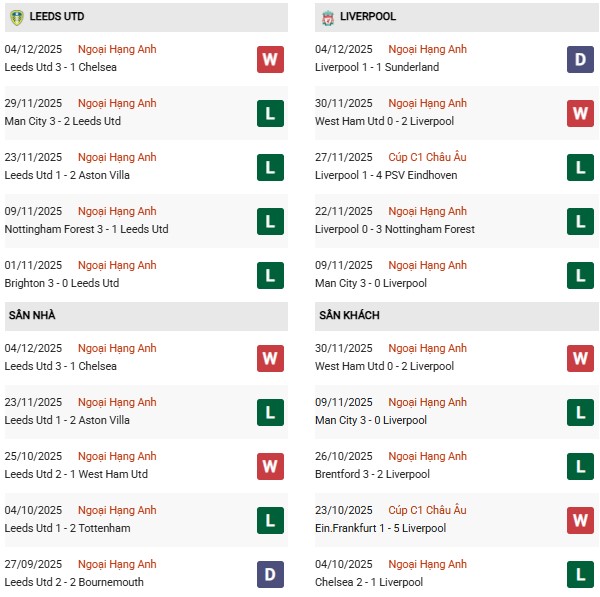Click red W badge for Leeds 2-1 West Ham
Image resolution: width=600 pixels, height=597 pixels.
[270, 466]
